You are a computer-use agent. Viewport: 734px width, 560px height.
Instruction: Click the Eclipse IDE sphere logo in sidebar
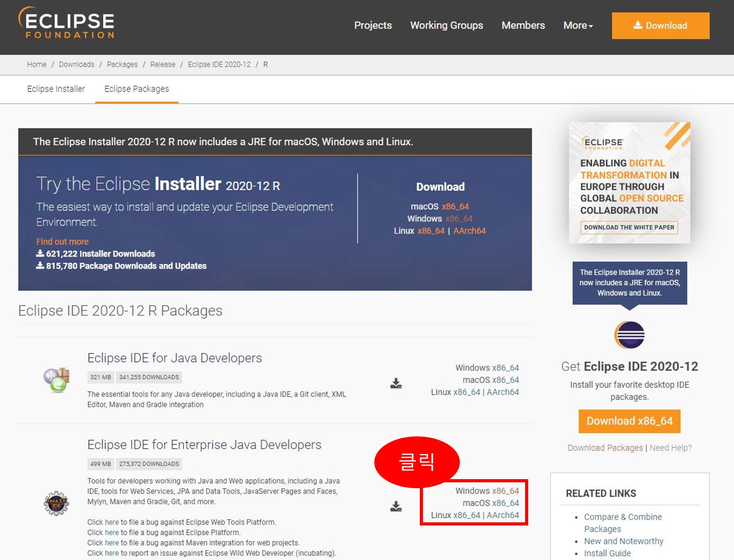[x=630, y=335]
